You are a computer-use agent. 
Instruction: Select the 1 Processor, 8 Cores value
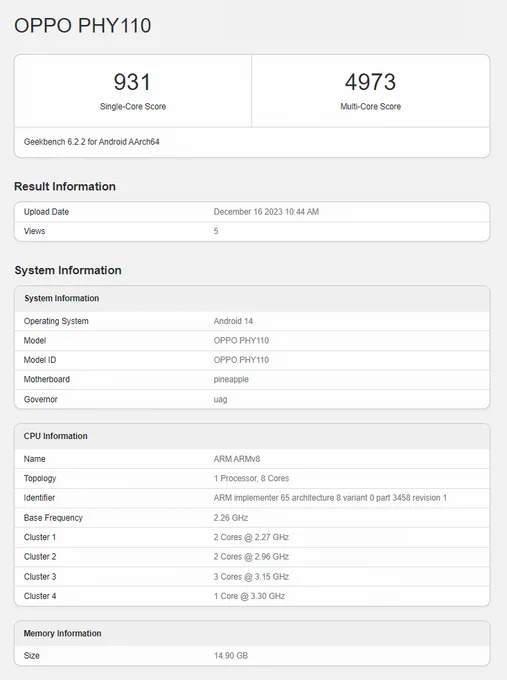251,478
